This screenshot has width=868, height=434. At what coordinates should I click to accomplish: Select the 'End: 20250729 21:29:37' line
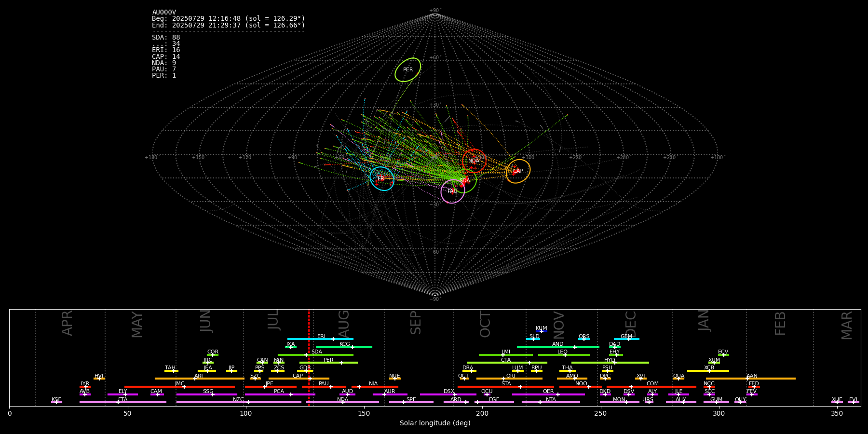pyautogui.click(x=229, y=25)
